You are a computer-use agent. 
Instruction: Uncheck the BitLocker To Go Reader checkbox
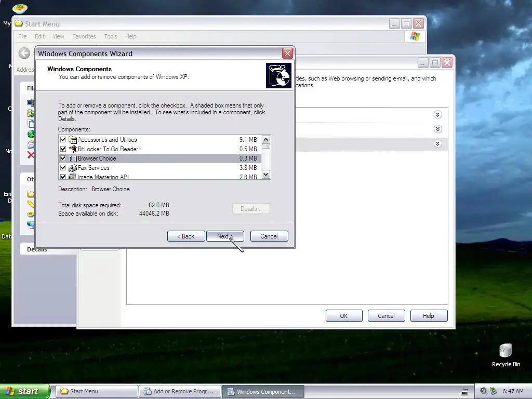pos(63,149)
